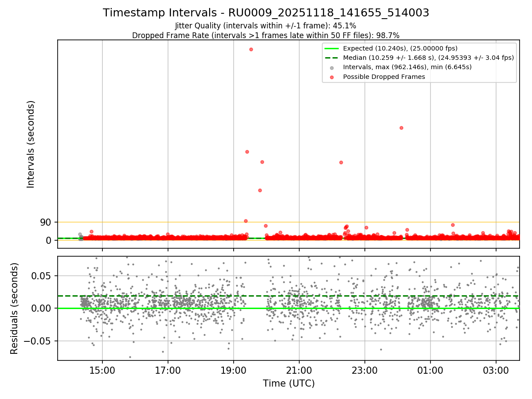This screenshot has width=532, height=399.
Task: Select the highest red outlier point after 19:00
Action: tap(251, 49)
